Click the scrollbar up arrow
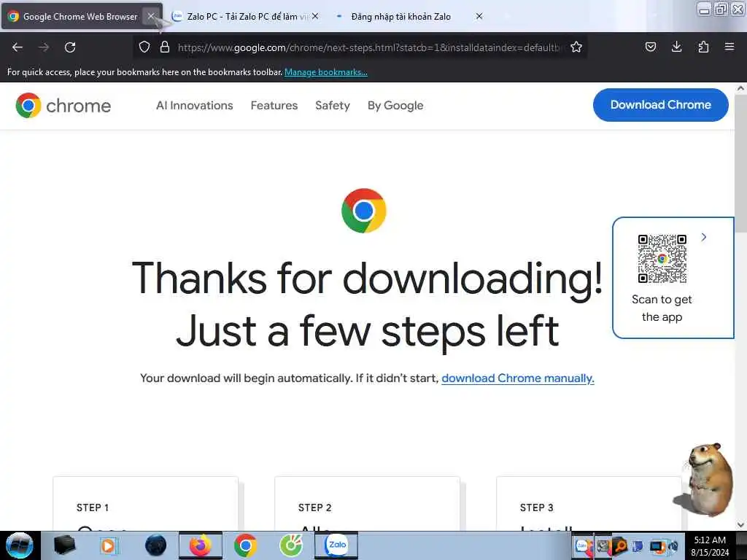 (x=740, y=88)
